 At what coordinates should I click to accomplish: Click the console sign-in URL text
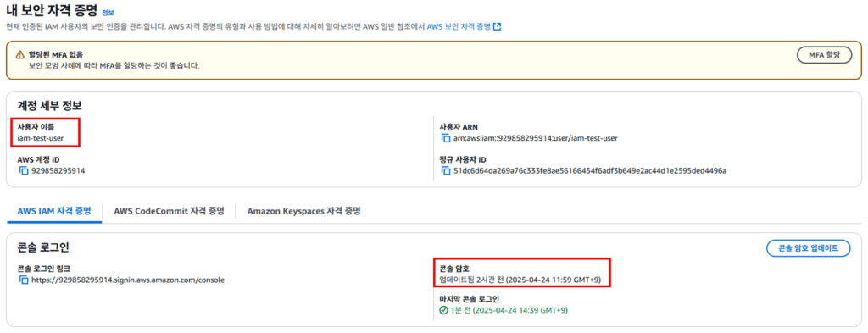coord(128,280)
